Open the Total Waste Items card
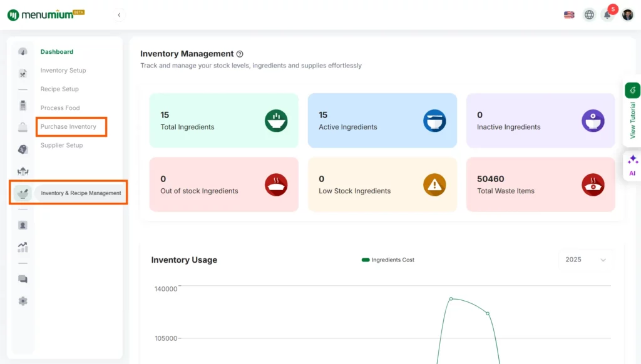The image size is (641, 364). point(540,185)
